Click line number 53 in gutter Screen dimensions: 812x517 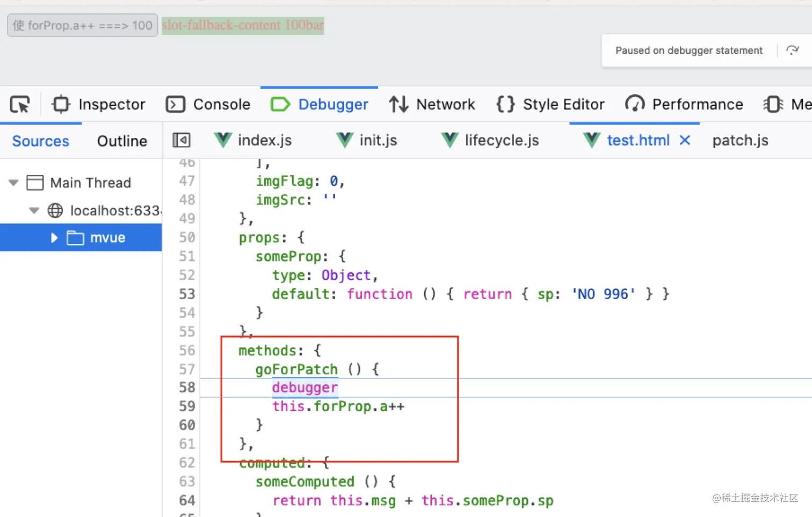[x=187, y=294]
